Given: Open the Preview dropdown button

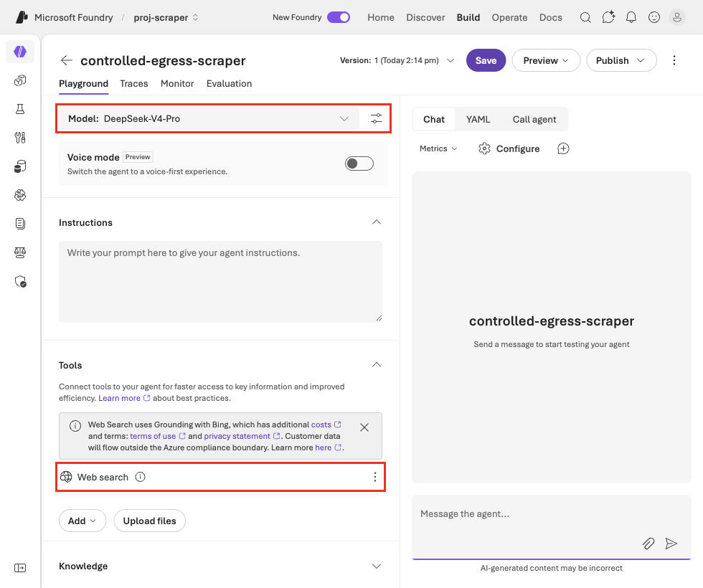Looking at the screenshot, I should pyautogui.click(x=546, y=60).
